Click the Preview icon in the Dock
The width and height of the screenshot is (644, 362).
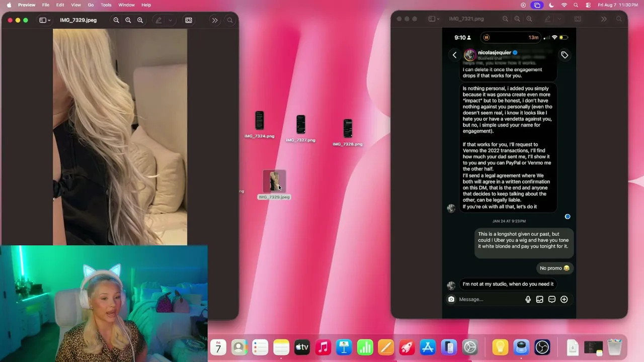[521, 347]
